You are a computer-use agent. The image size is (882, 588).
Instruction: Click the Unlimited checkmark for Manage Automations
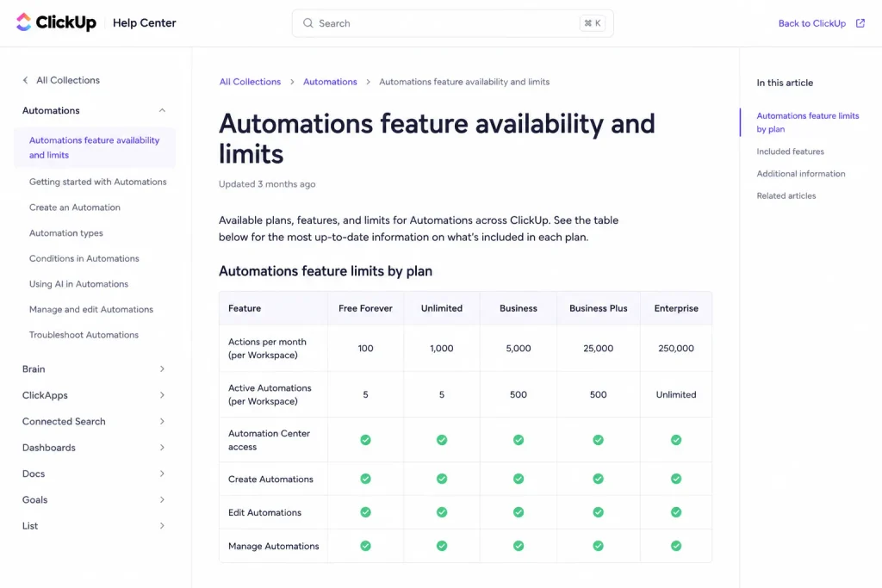click(442, 546)
